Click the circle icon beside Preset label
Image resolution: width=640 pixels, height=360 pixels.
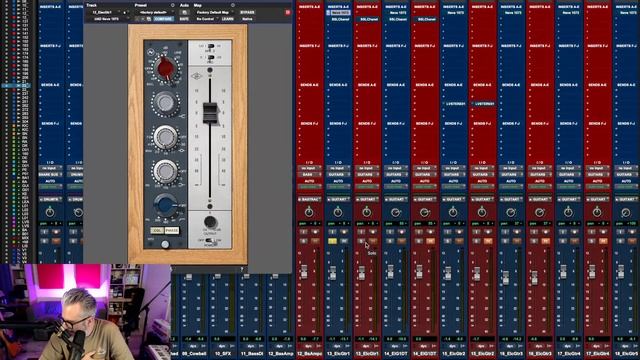172,5
